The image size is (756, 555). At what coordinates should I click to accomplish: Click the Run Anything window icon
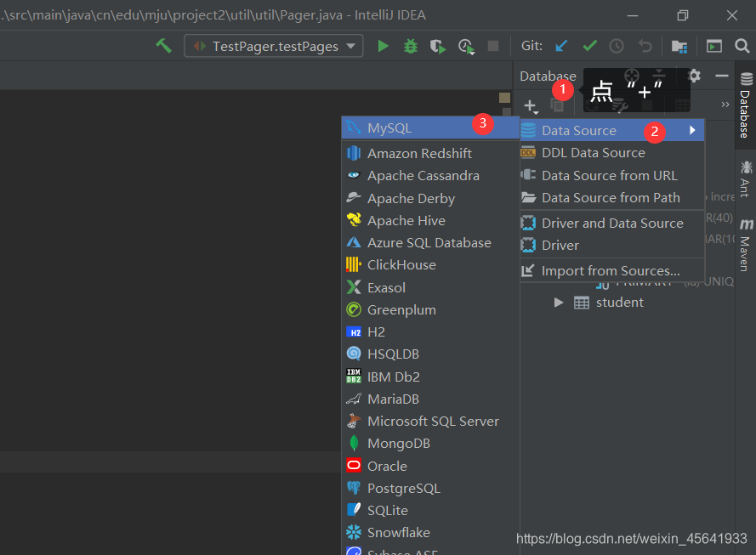pos(714,46)
